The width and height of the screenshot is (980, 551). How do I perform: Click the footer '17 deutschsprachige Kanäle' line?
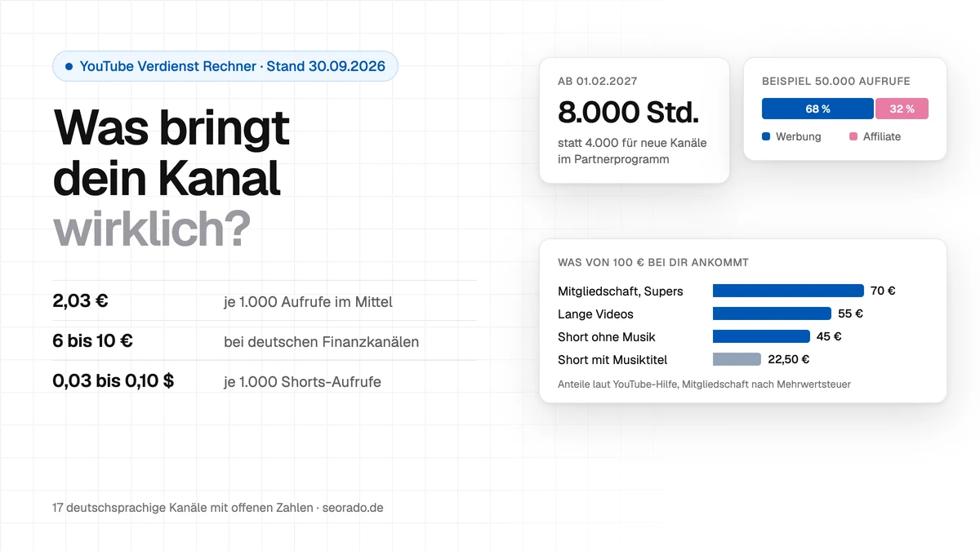click(x=218, y=508)
